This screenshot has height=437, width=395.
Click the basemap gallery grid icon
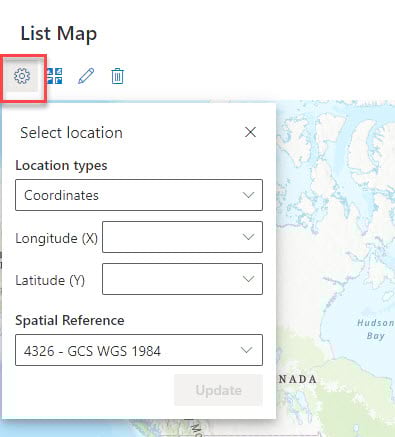point(54,76)
